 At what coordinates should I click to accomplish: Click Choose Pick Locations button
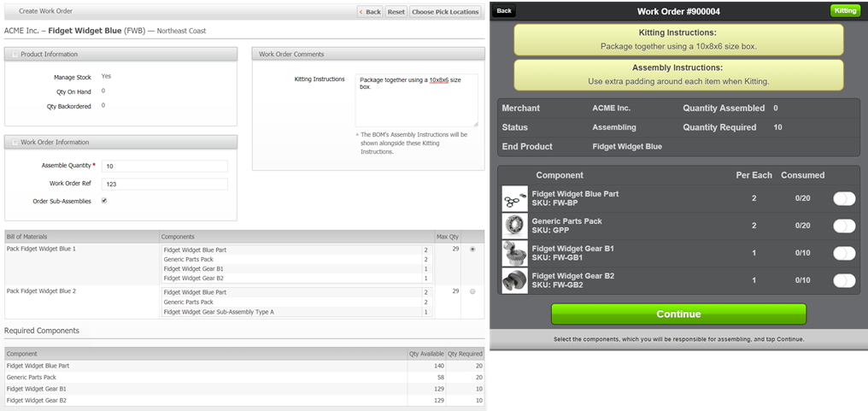[446, 12]
